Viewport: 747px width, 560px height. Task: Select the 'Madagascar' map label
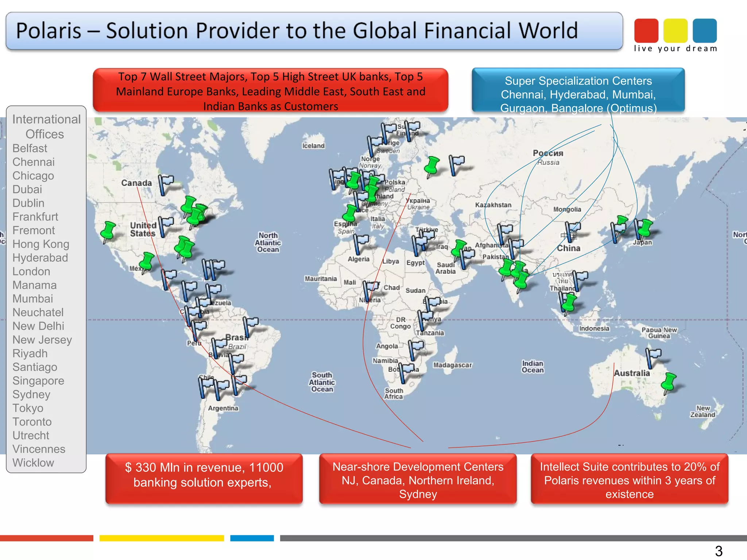453,365
